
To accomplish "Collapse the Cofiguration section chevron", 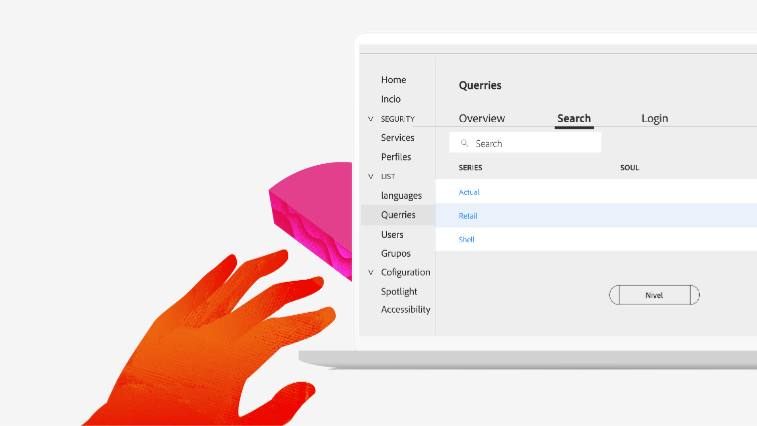I will click(x=370, y=273).
